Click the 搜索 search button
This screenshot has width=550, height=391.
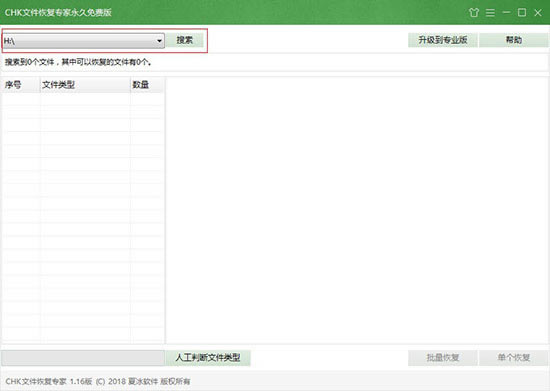tap(185, 40)
